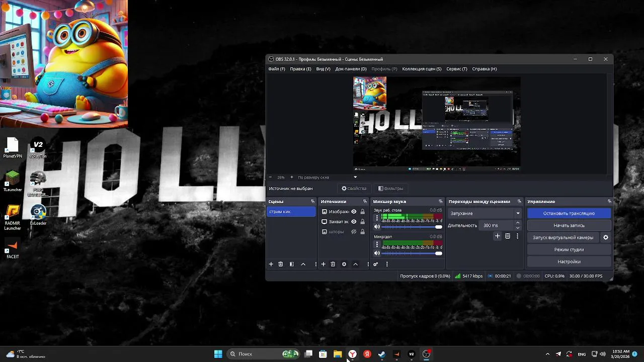The width and height of the screenshot is (644, 362).
Task: Open v2RayTun desktop shortcut
Action: click(x=38, y=149)
